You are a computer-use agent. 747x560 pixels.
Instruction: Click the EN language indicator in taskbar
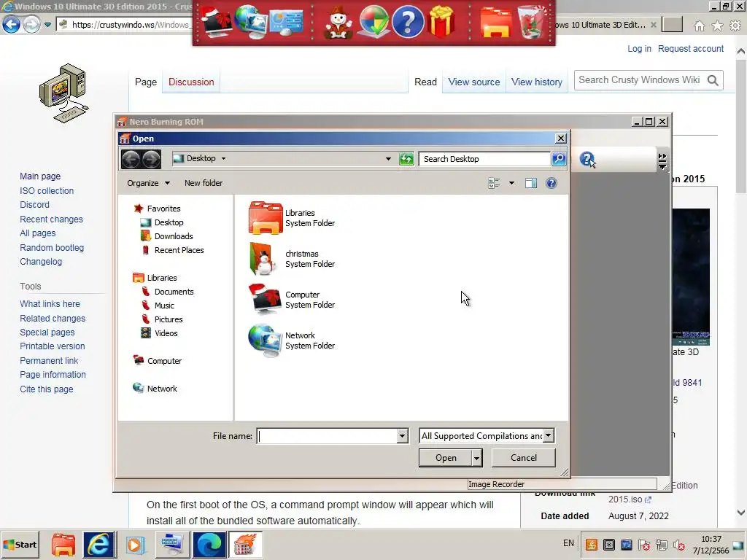tap(568, 543)
